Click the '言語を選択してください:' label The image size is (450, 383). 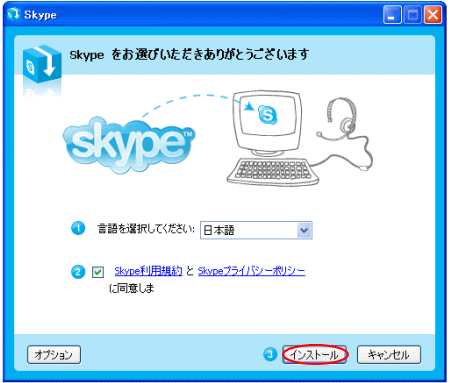(146, 229)
